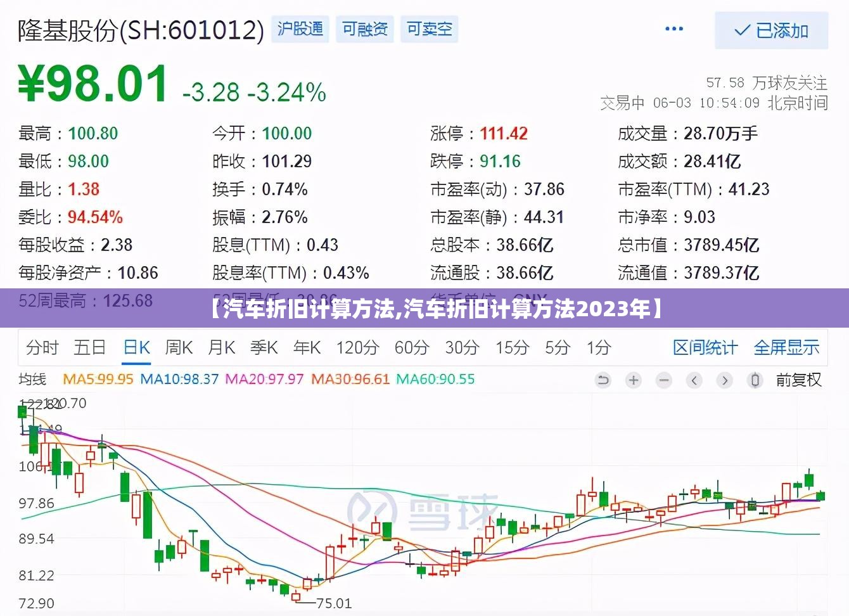Open the 30分 chart tab
Screen dimensions: 849x616
click(x=462, y=347)
